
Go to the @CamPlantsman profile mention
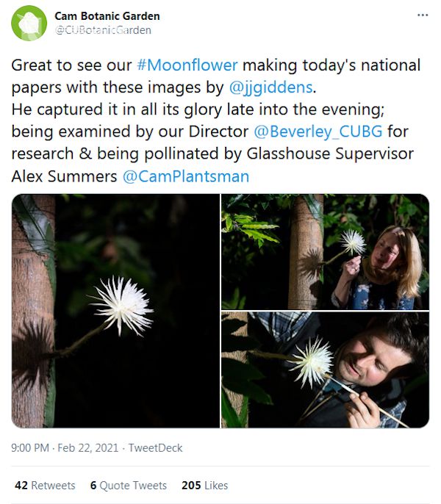pyautogui.click(x=186, y=176)
